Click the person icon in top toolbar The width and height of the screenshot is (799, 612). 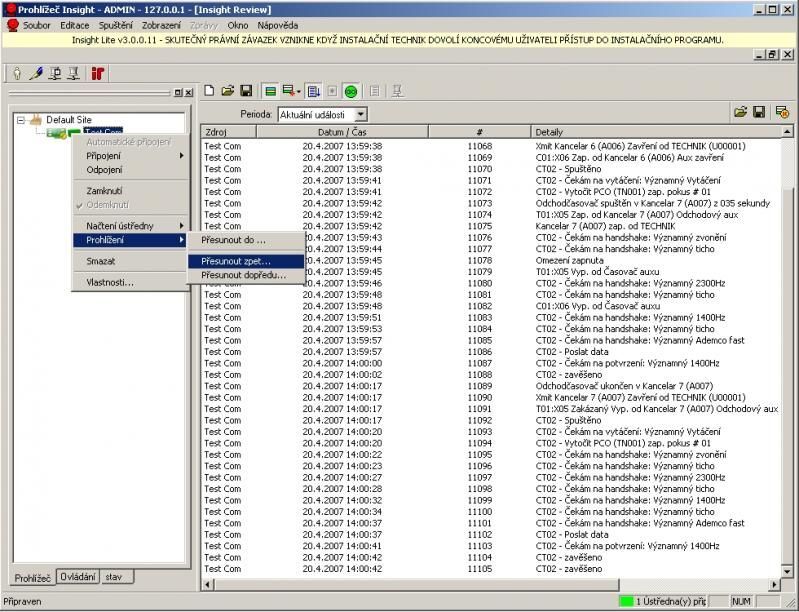17,73
